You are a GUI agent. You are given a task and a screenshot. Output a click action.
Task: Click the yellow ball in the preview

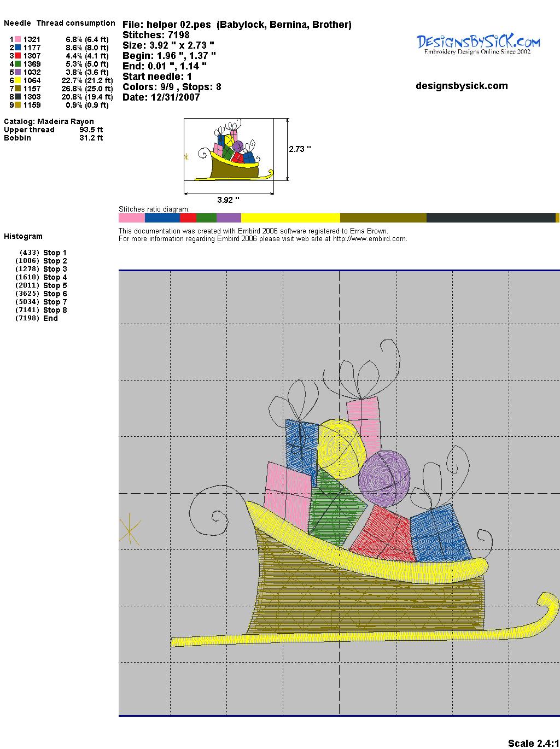click(342, 449)
